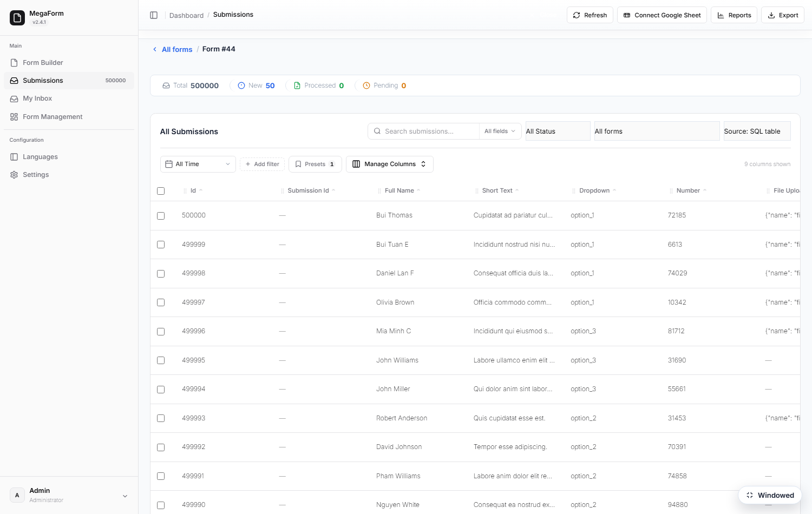This screenshot has height=514, width=812.
Task: Sort by the Number column header
Action: coord(688,191)
